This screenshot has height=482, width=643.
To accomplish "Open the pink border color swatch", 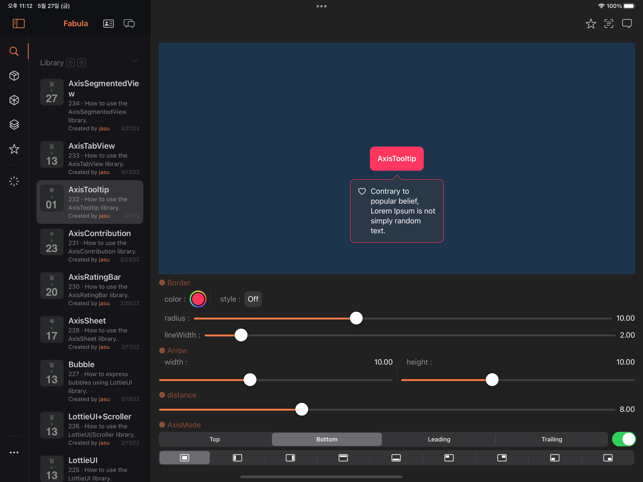I will (198, 299).
